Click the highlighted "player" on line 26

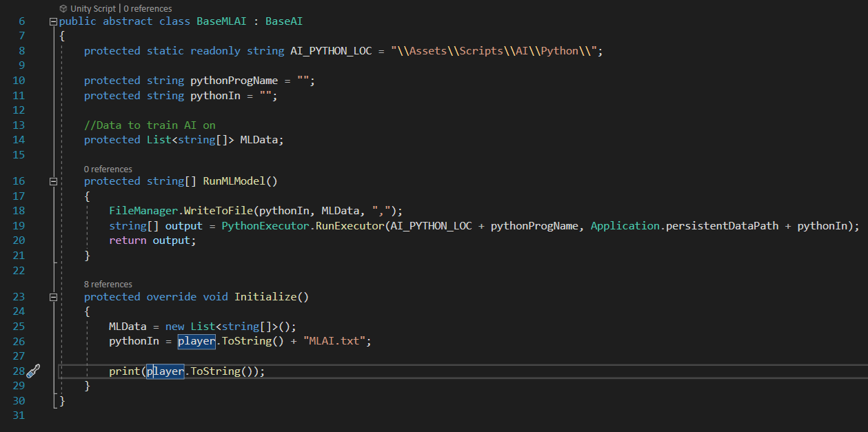197,341
